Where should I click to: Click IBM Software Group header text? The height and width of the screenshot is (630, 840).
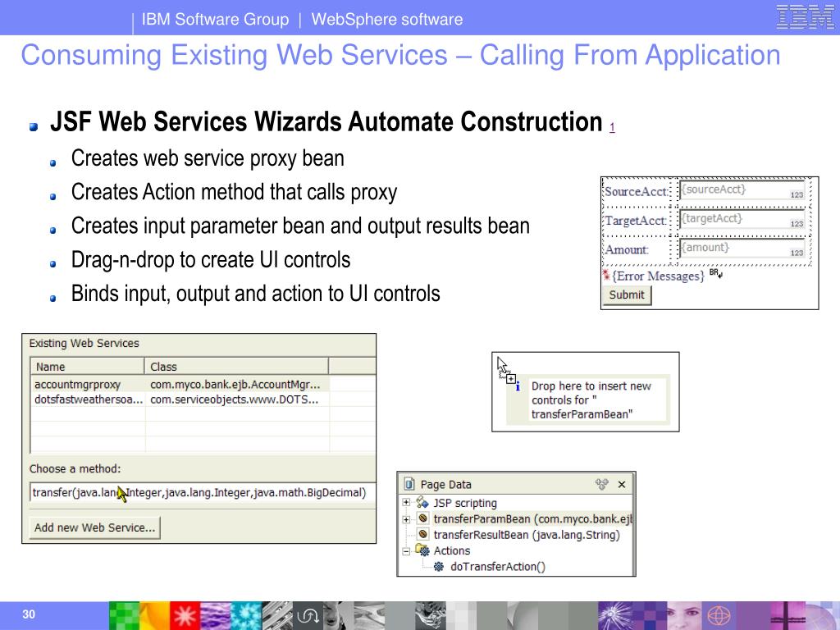(215, 20)
